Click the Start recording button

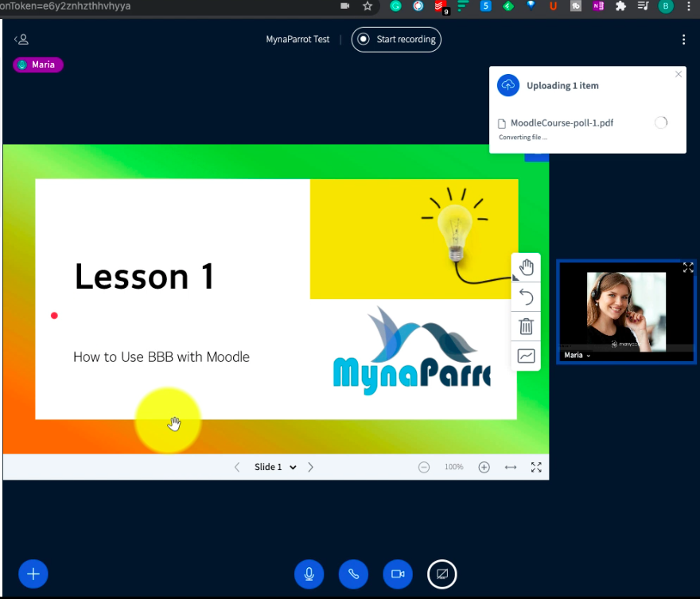[x=396, y=40]
